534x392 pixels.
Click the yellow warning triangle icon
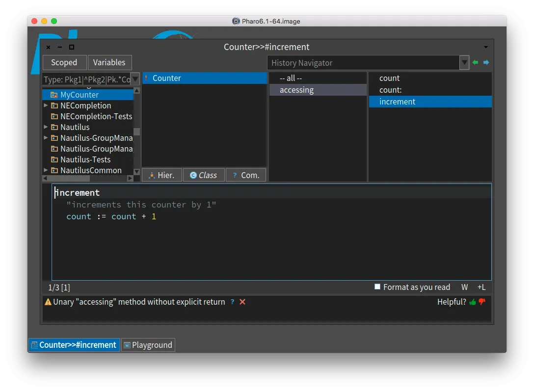pyautogui.click(x=48, y=302)
